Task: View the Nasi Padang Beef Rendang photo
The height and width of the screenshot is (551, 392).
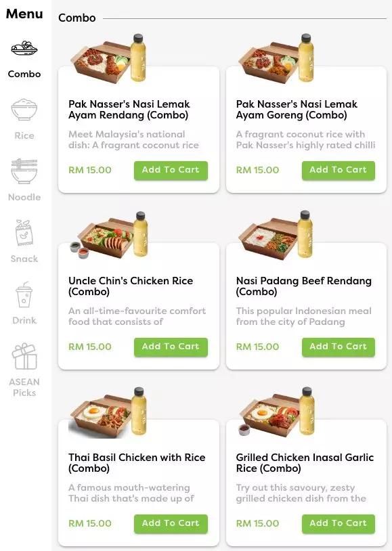Action: 276,236
